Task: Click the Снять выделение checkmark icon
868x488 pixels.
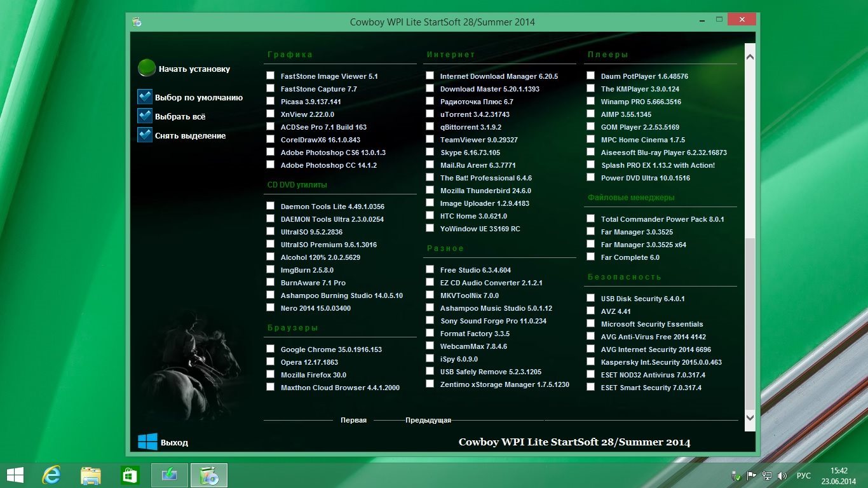Action: coord(145,135)
